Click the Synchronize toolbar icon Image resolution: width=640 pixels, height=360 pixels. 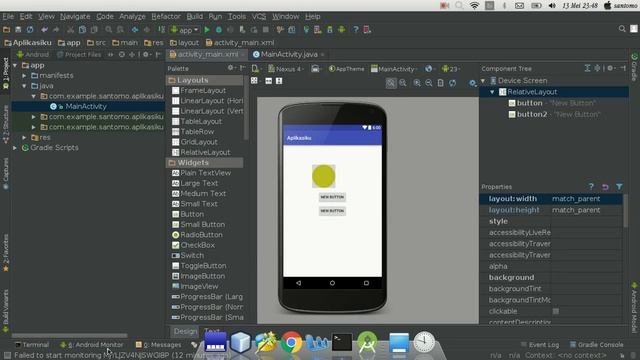30,29
